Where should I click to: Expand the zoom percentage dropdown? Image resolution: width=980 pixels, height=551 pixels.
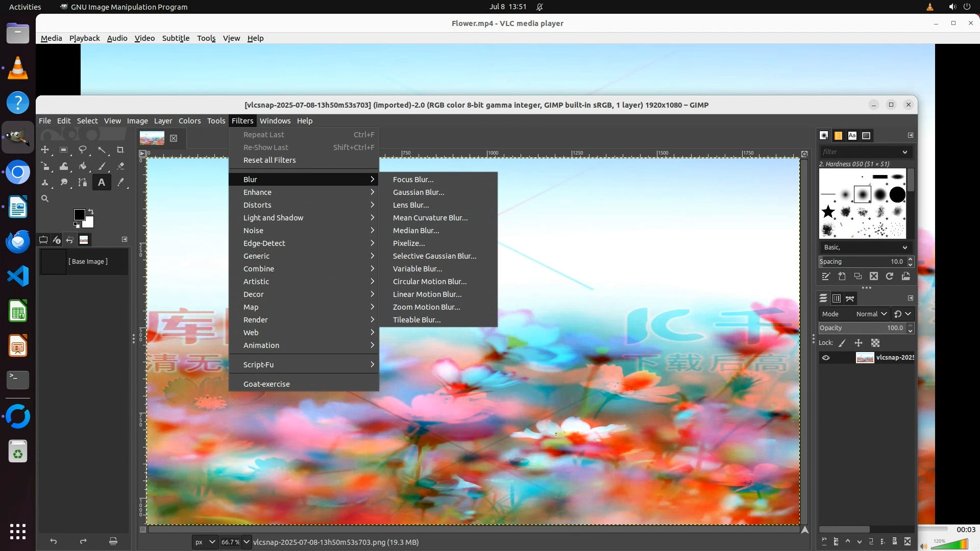pyautogui.click(x=247, y=542)
